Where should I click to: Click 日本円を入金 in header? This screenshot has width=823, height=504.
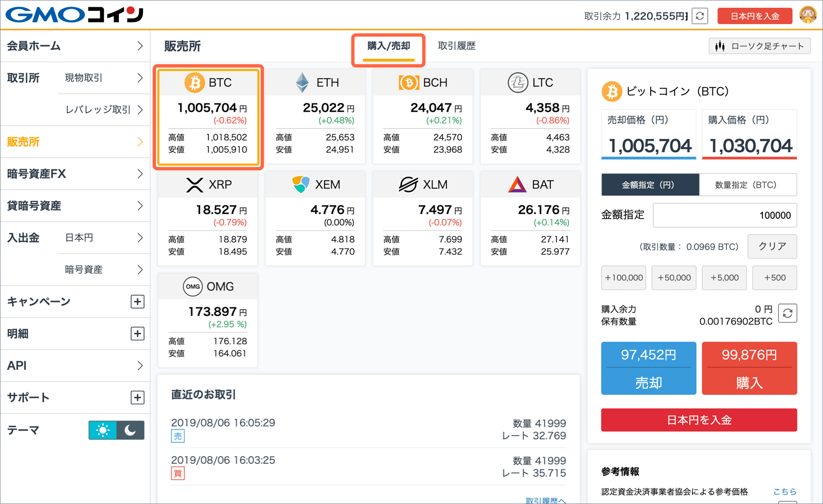click(755, 16)
